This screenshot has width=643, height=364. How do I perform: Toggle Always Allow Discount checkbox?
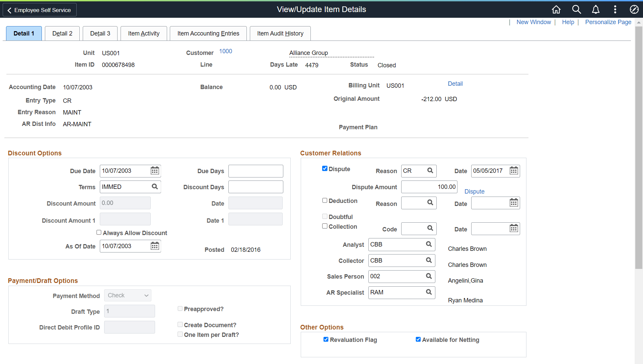pos(99,232)
